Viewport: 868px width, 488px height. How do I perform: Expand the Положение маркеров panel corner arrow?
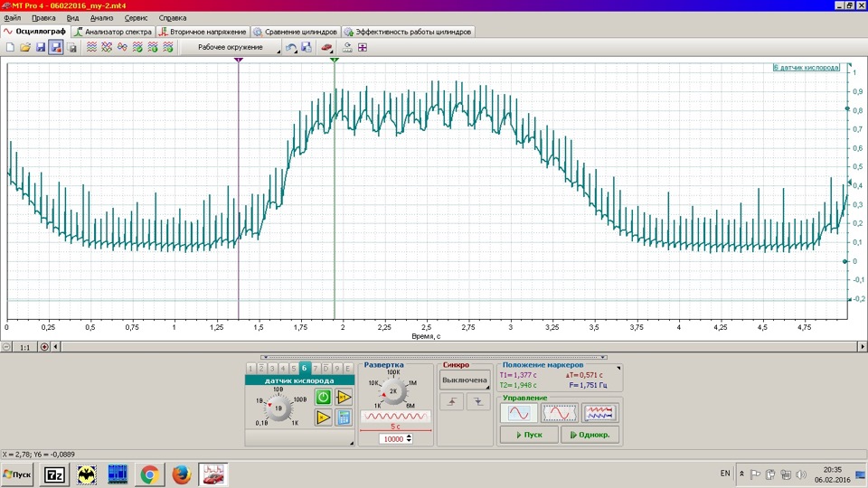(x=618, y=368)
